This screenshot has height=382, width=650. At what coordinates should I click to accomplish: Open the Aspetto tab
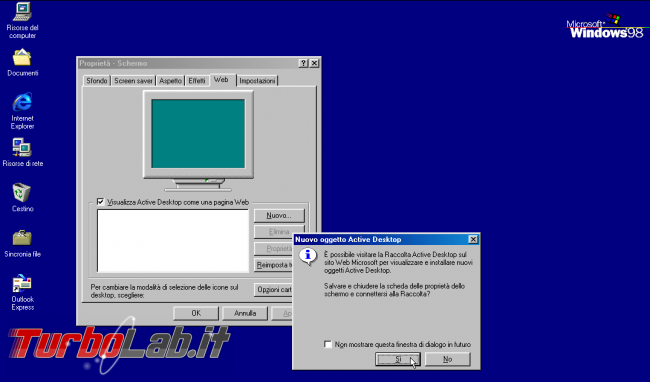170,81
